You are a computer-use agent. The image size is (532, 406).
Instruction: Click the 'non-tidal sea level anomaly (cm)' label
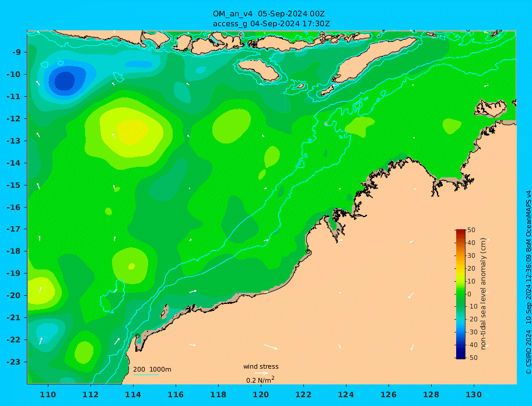pos(483,294)
